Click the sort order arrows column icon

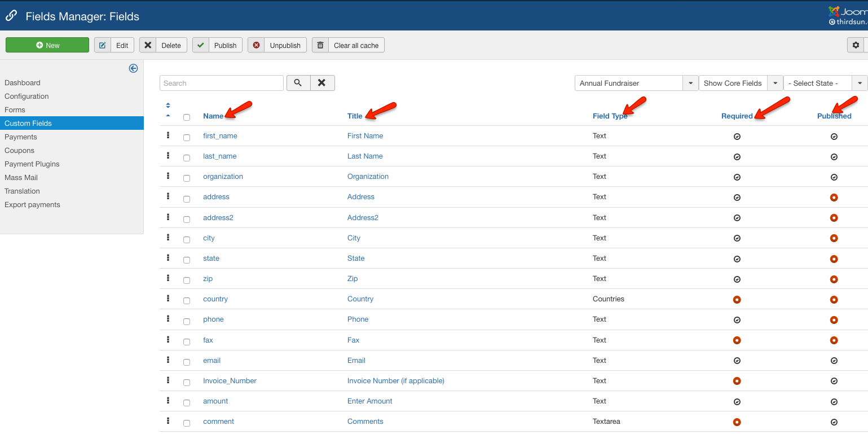pyautogui.click(x=168, y=110)
